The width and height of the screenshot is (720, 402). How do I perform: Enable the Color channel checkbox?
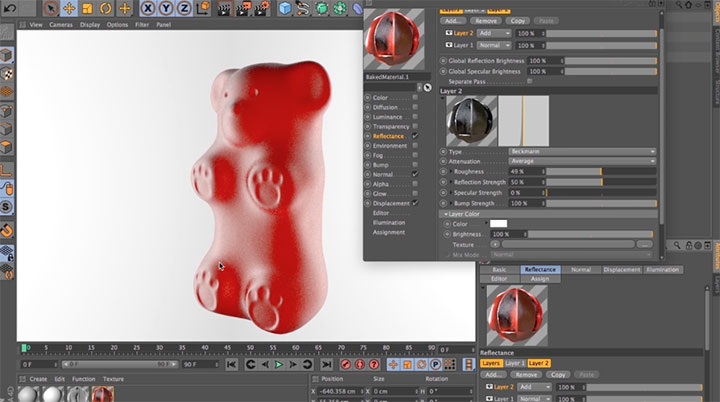point(415,97)
